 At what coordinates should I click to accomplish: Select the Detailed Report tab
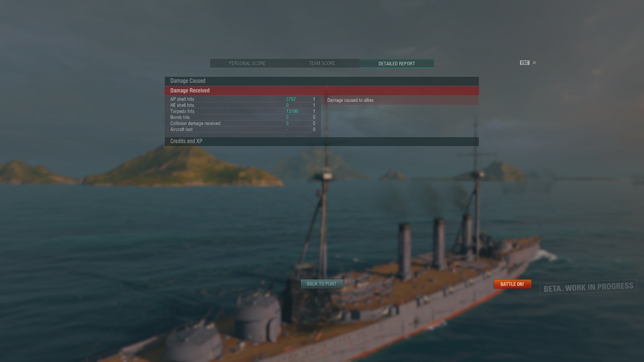tap(397, 63)
